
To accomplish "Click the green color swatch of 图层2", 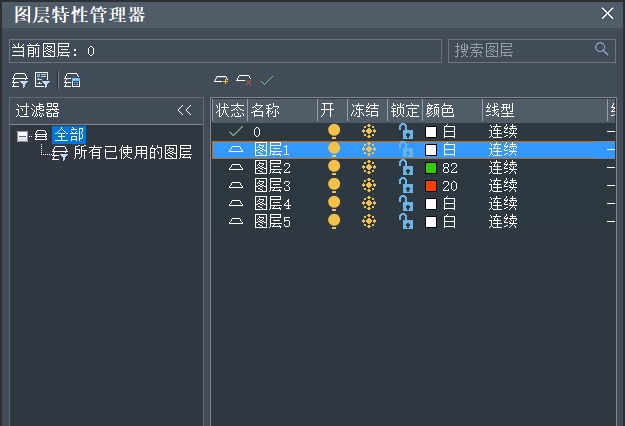I will [x=431, y=168].
